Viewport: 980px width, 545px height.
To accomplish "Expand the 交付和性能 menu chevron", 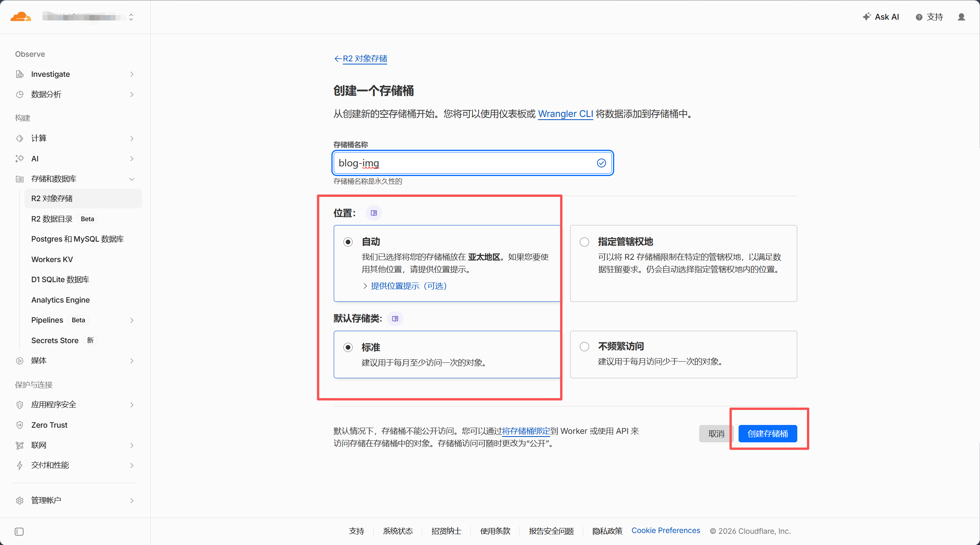I will [x=132, y=465].
